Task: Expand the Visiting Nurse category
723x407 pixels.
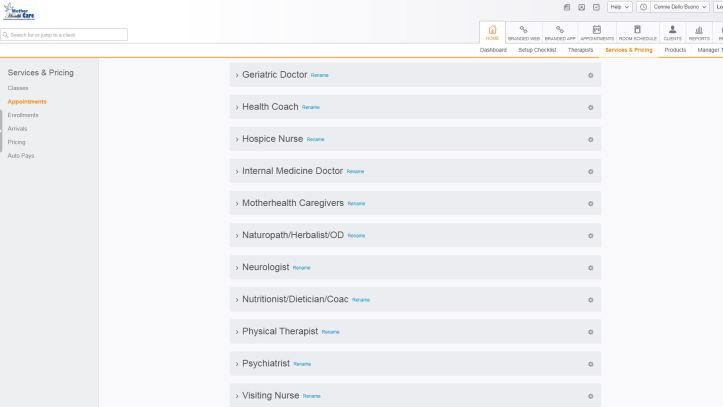Action: pos(237,396)
